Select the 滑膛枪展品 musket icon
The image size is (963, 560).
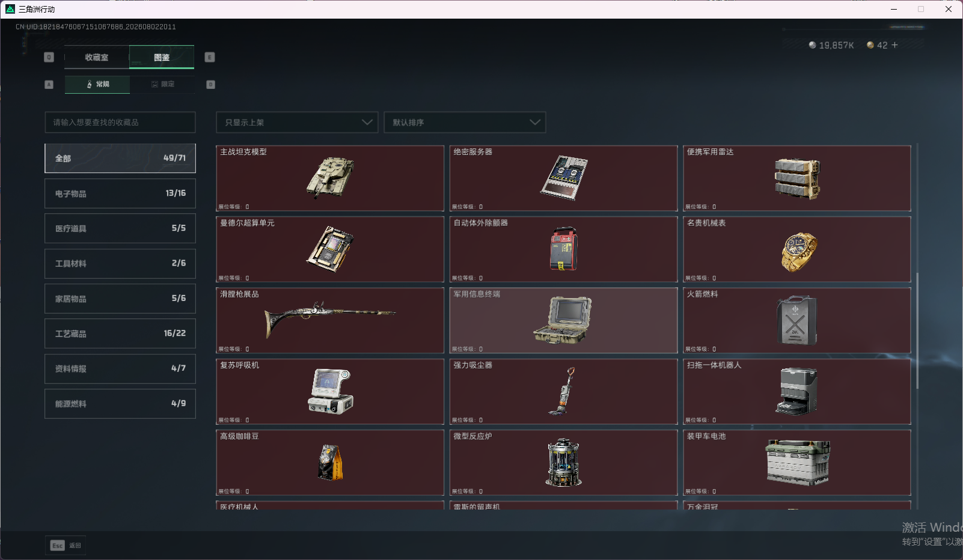[330, 318]
